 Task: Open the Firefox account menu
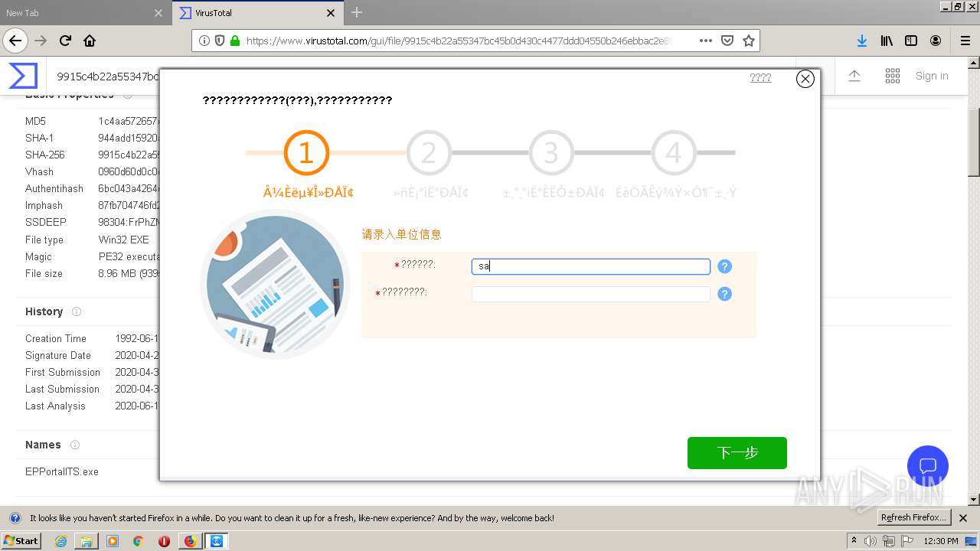pyautogui.click(x=936, y=41)
